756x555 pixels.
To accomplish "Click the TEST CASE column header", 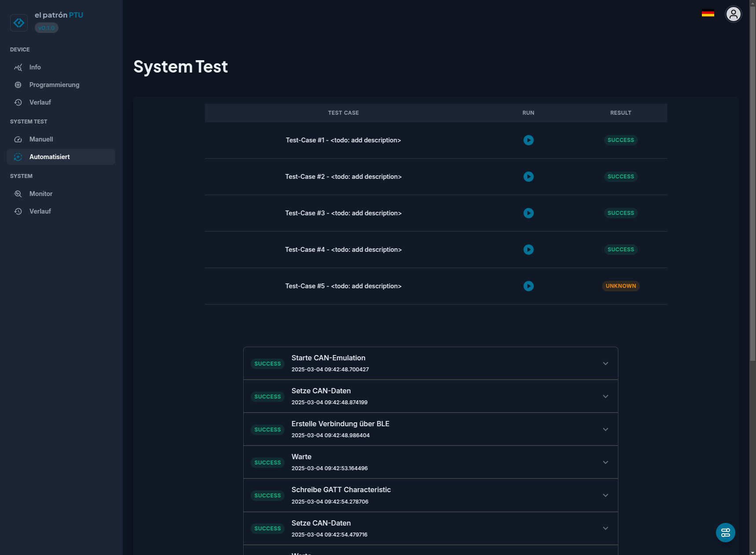I will [343, 113].
